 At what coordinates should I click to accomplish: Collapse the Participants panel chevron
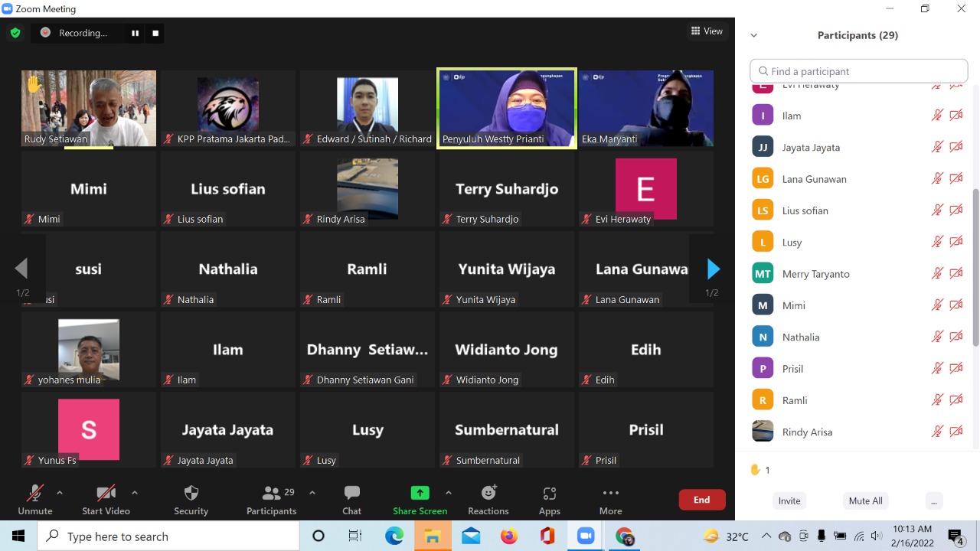[753, 35]
